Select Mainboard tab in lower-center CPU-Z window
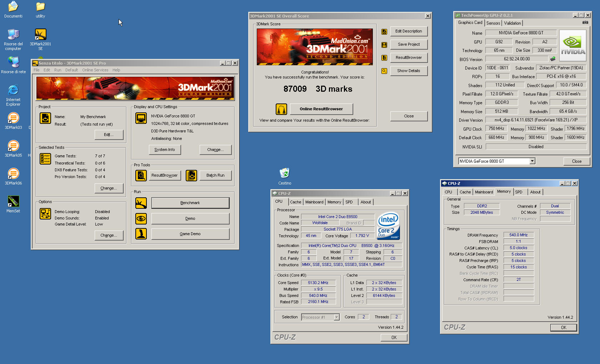Image resolution: width=600 pixels, height=364 pixels. point(314,202)
